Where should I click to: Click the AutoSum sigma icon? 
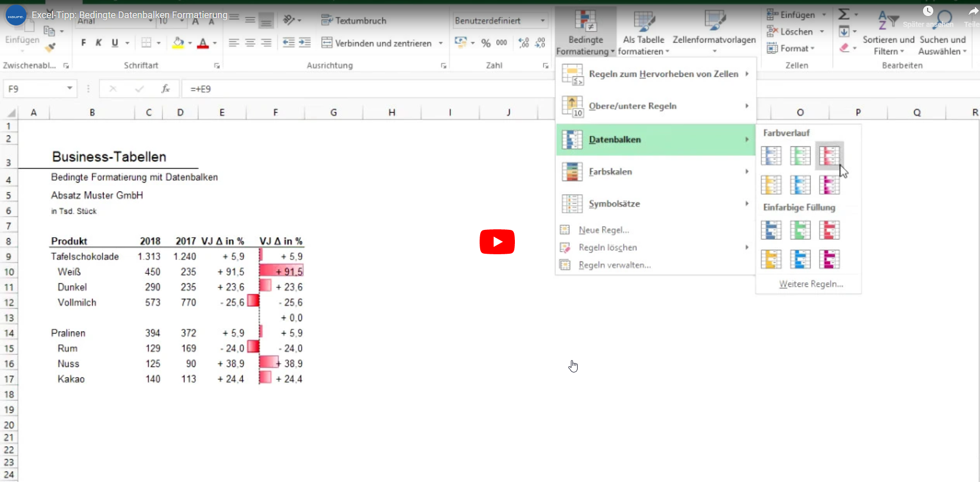tap(844, 15)
